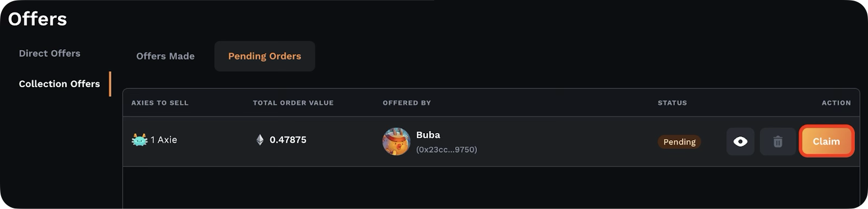Click the Offered By column header
This screenshot has width=868, height=209.
407,103
